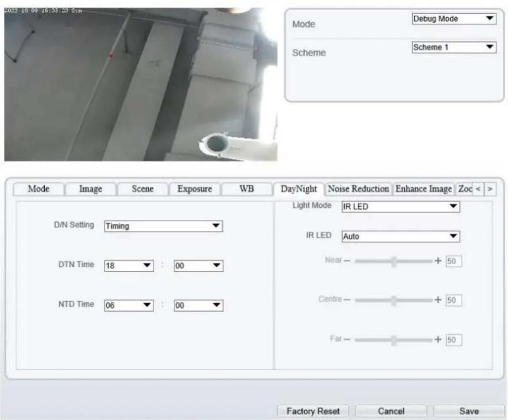Click the Near slider handle
The height and width of the screenshot is (420, 508).
tap(394, 261)
